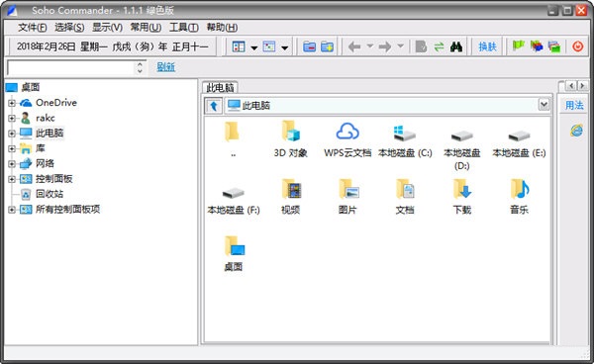594x364 pixels.
Task: Expand the 所有控制面板项 tree node
Action: 12,210
